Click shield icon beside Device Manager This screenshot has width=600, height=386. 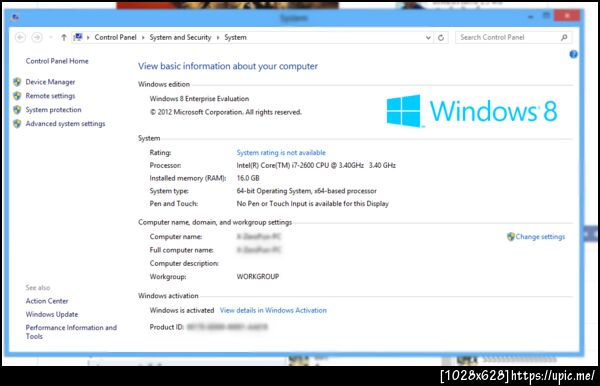click(x=17, y=82)
